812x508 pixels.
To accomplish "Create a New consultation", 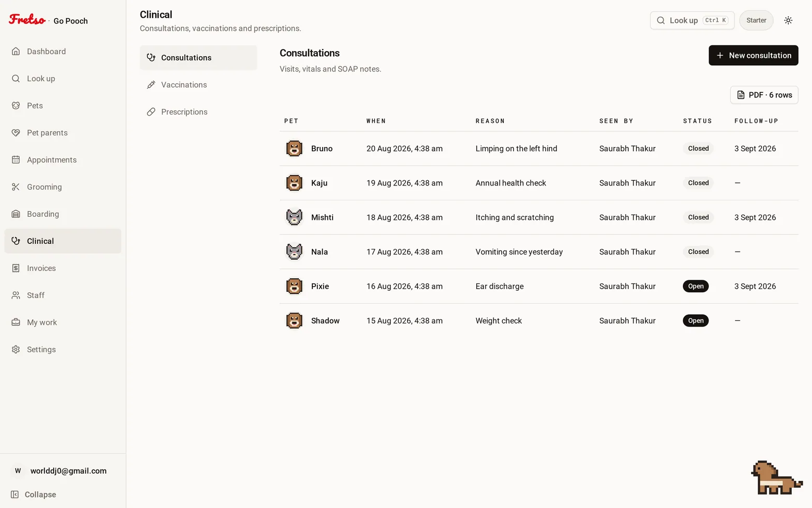I will point(753,55).
